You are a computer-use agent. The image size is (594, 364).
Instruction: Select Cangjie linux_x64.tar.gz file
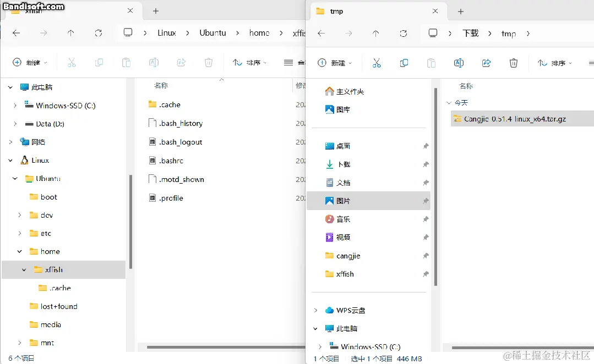tap(522, 119)
